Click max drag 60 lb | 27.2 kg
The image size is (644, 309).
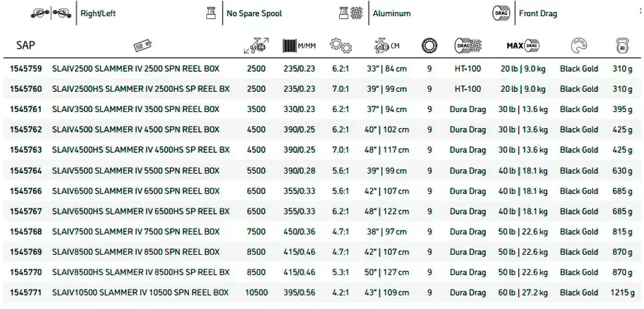(523, 292)
